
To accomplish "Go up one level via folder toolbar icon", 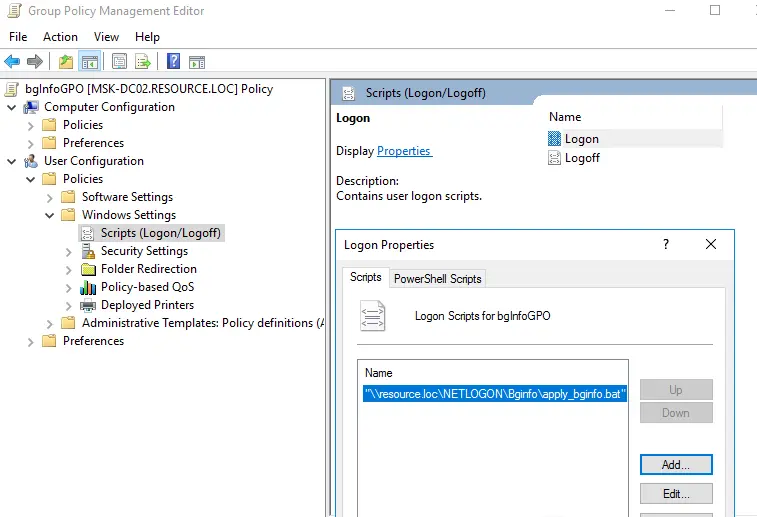I will tap(66, 61).
